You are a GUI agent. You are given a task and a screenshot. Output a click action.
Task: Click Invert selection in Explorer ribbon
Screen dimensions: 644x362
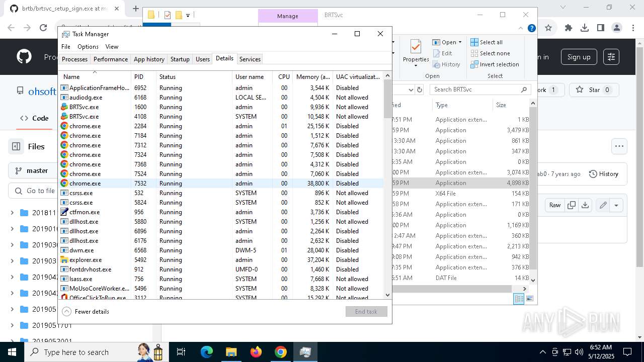tap(495, 64)
